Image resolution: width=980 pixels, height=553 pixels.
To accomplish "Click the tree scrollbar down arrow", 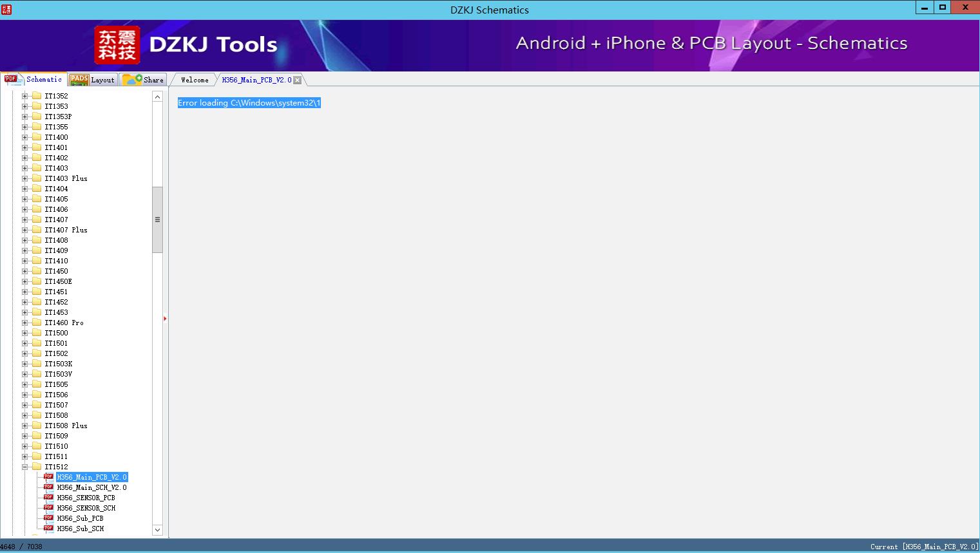I will coord(157,530).
